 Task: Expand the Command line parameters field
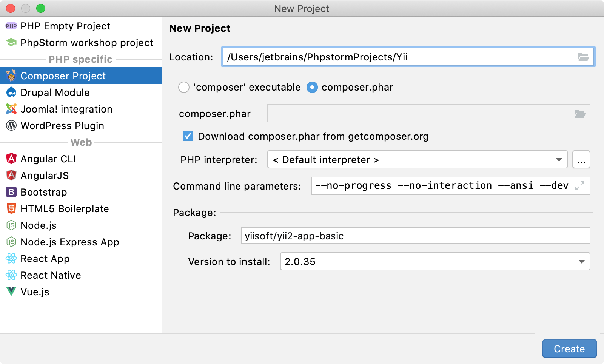tap(580, 186)
